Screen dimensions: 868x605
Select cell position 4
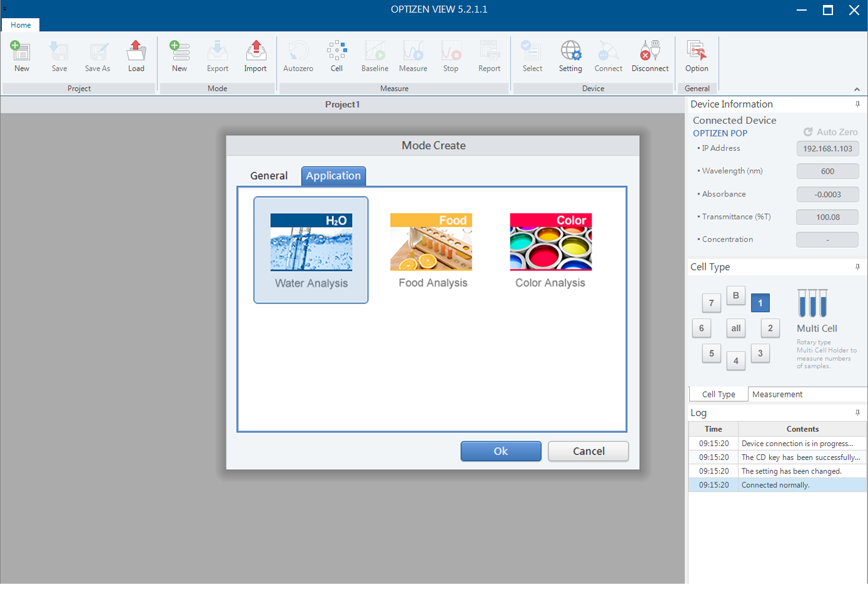(736, 360)
